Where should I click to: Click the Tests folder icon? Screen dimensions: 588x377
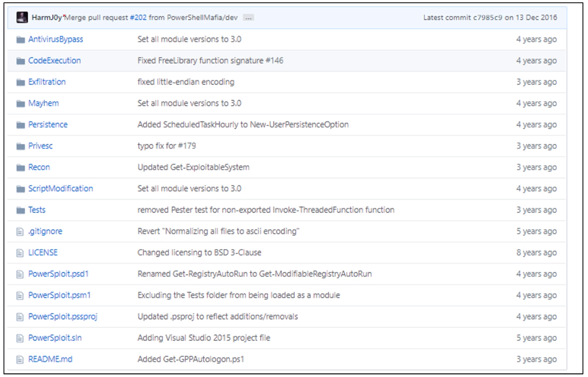point(21,210)
